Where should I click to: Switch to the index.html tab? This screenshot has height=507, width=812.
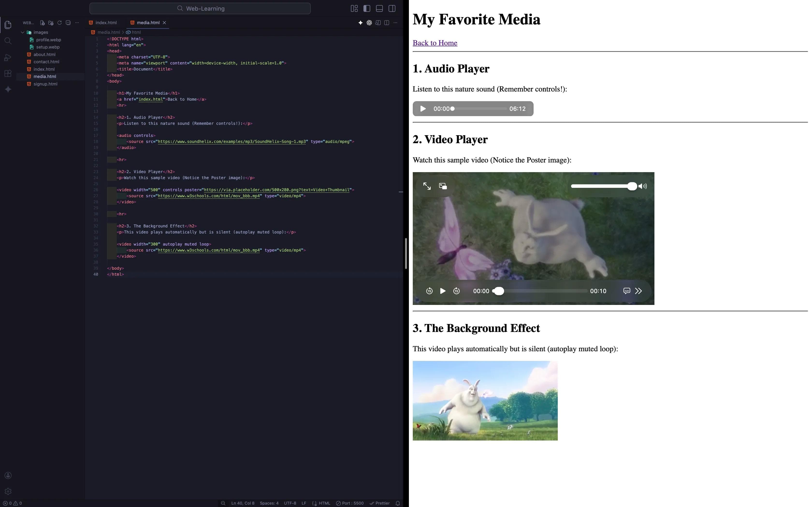click(x=106, y=23)
